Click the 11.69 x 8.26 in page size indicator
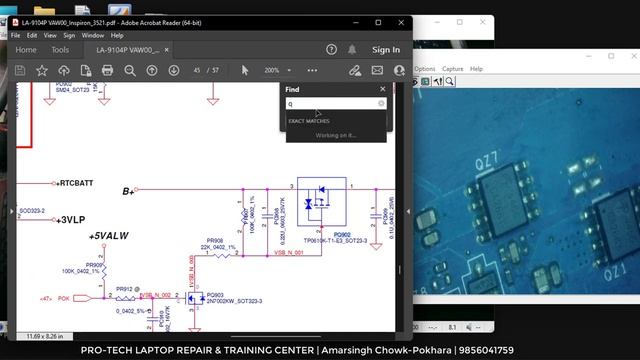Image resolution: width=640 pixels, height=360 pixels. click(x=45, y=336)
